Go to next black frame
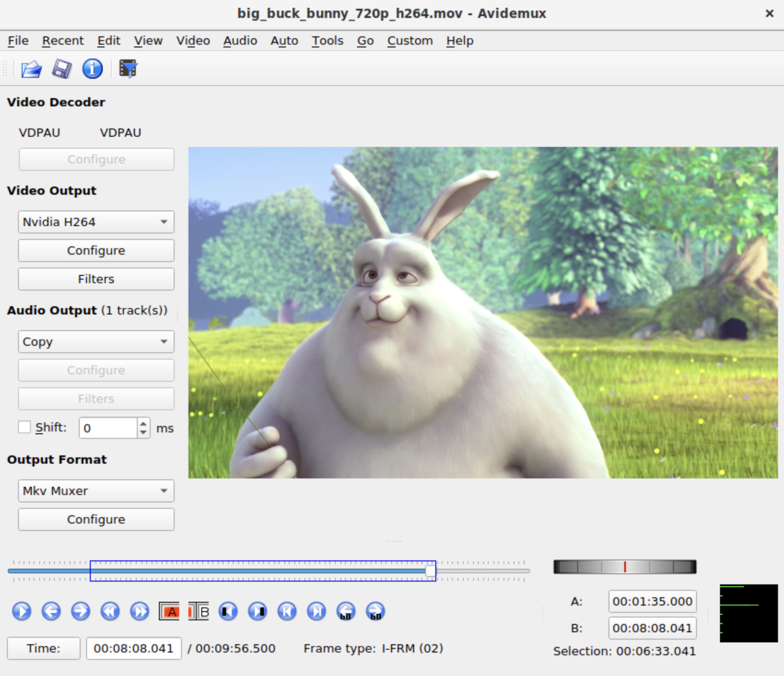Screen dimensions: 784x676 point(257,611)
